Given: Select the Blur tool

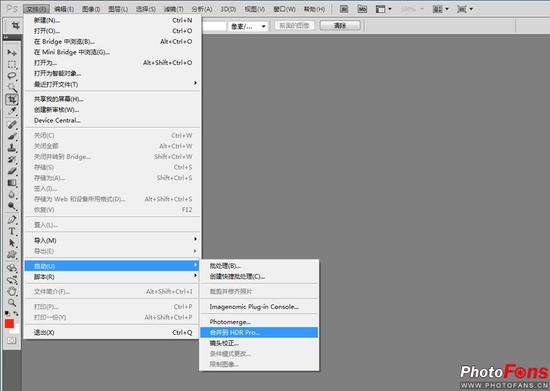Looking at the screenshot, I should click(12, 194).
